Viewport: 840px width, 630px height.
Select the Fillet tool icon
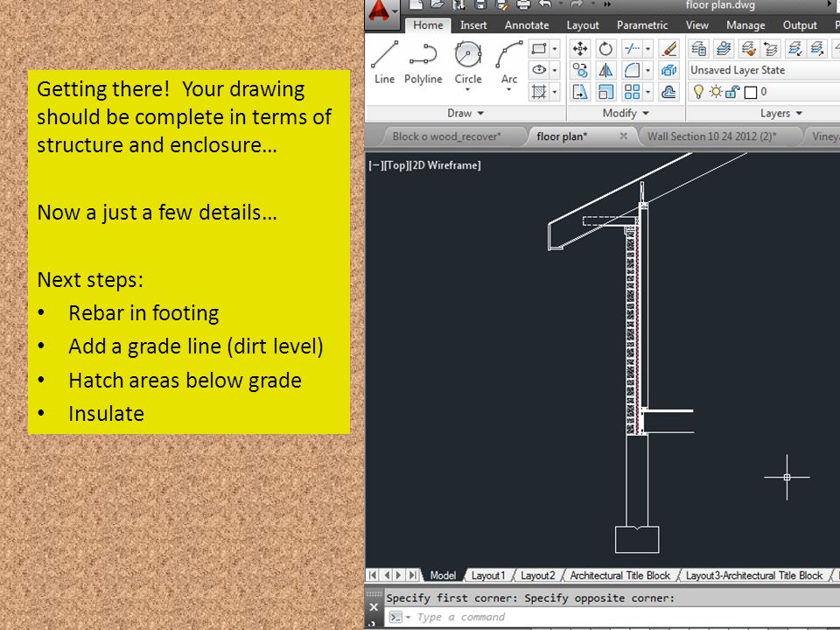pyautogui.click(x=632, y=70)
